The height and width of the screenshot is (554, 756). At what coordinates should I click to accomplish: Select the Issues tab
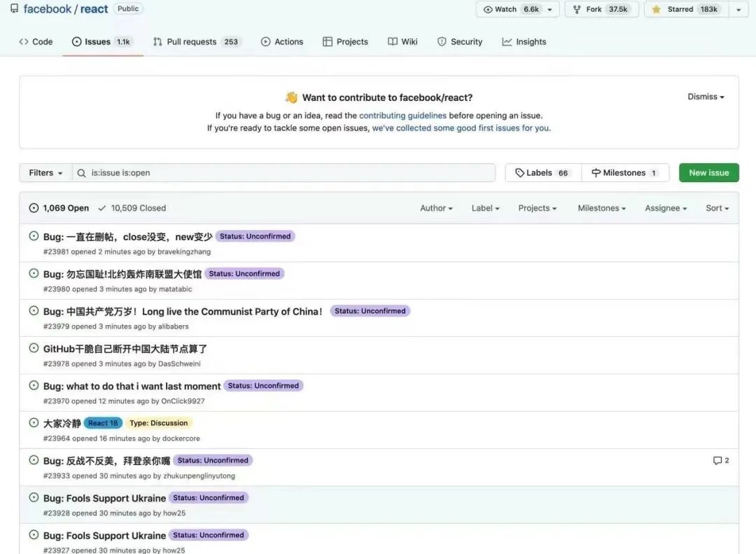[x=102, y=41]
